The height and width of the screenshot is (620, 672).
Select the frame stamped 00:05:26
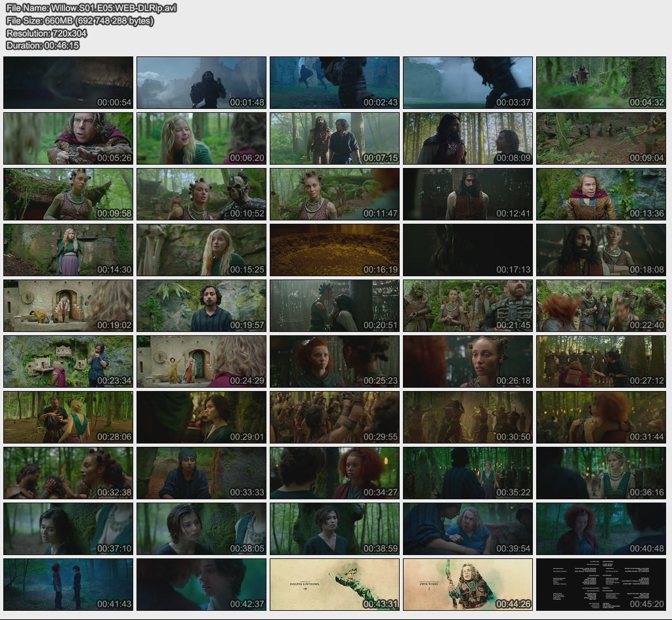[x=68, y=138]
